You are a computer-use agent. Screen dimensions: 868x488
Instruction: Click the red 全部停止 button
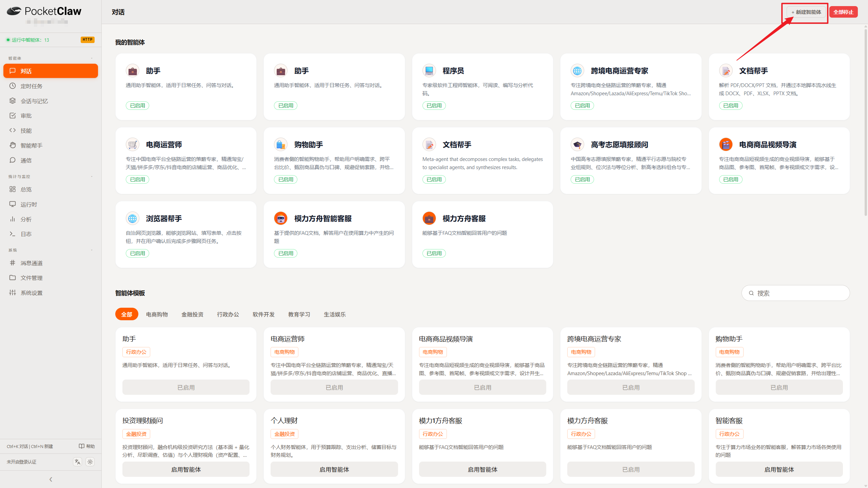click(x=843, y=12)
